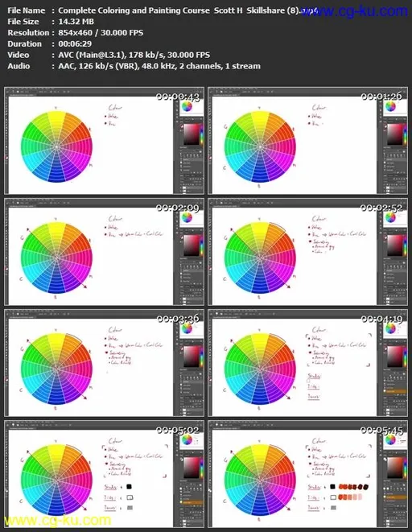Select the resolution value '854x460 / 30.000 FPS'
This screenshot has height=532, width=412.
[101, 33]
